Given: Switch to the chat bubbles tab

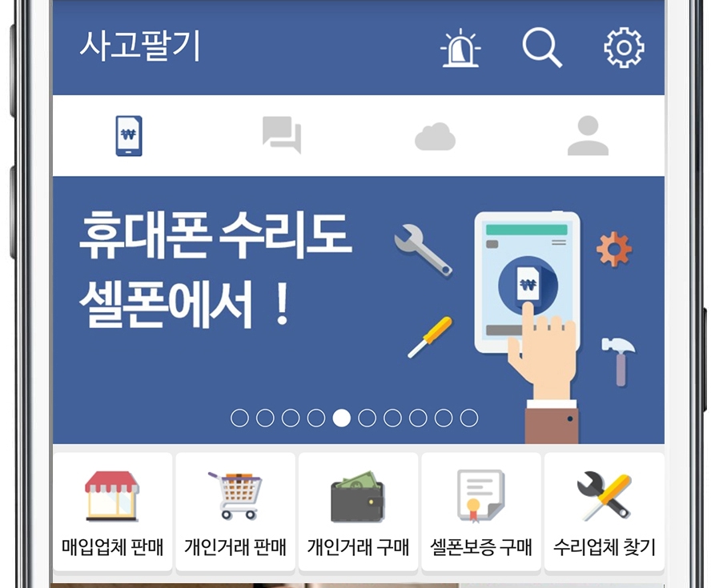Looking at the screenshot, I should 282,135.
